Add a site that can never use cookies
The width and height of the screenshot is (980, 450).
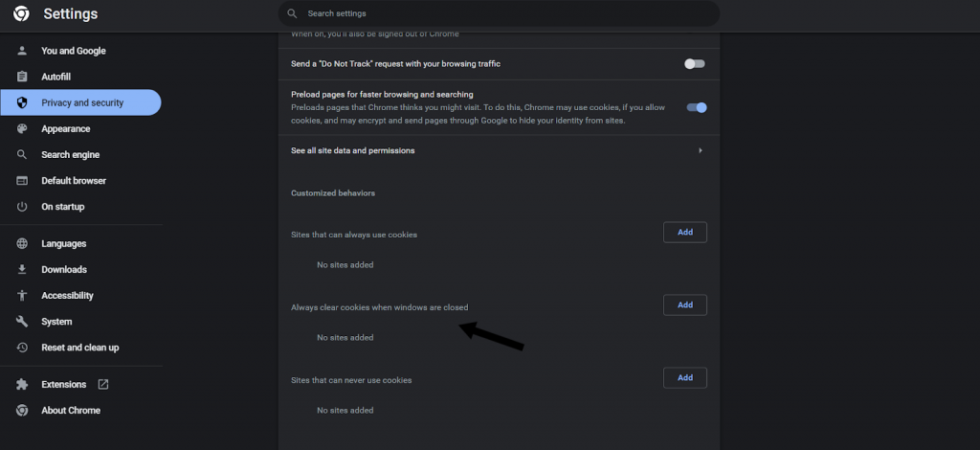click(x=685, y=378)
